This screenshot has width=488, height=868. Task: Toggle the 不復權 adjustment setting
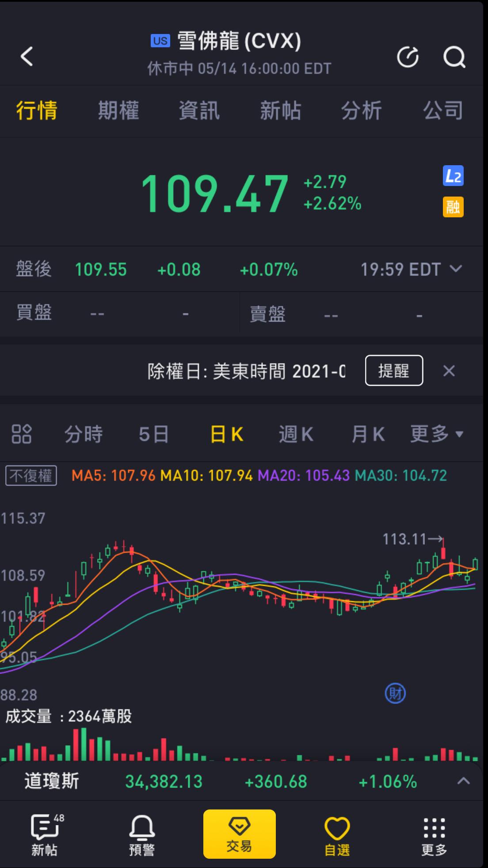coord(31,476)
